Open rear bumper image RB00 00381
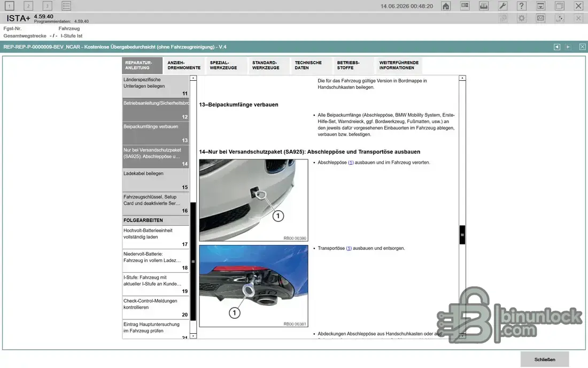 [253, 286]
